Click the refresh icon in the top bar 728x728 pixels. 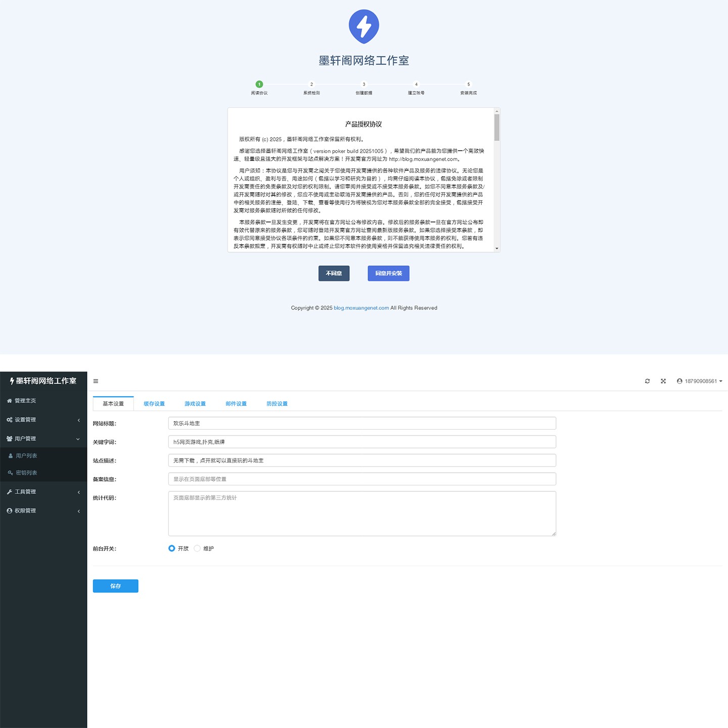point(647,381)
